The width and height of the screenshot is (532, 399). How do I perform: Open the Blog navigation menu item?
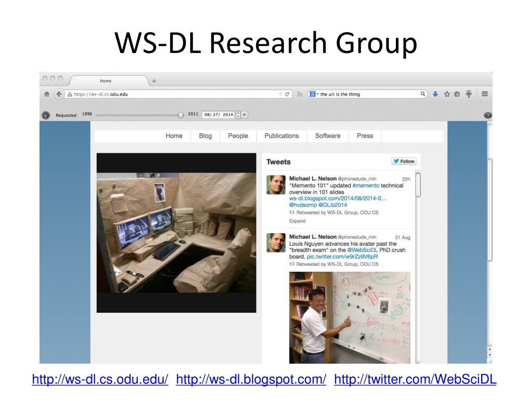click(205, 136)
